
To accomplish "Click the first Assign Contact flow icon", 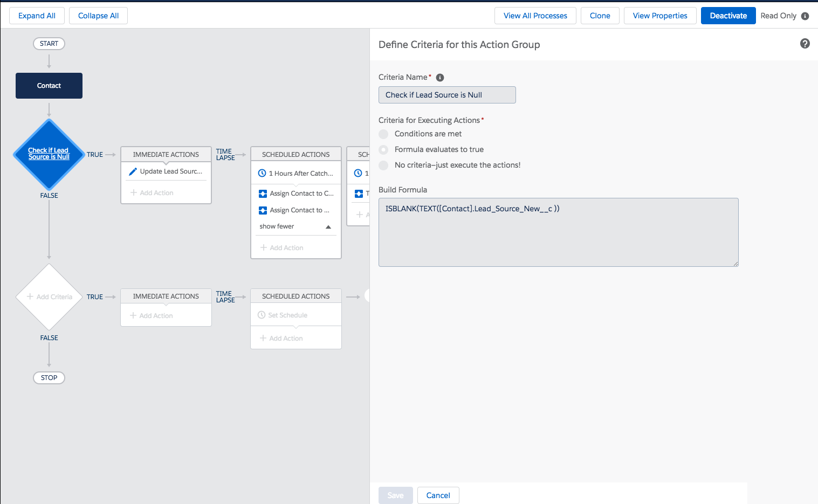I will [263, 194].
